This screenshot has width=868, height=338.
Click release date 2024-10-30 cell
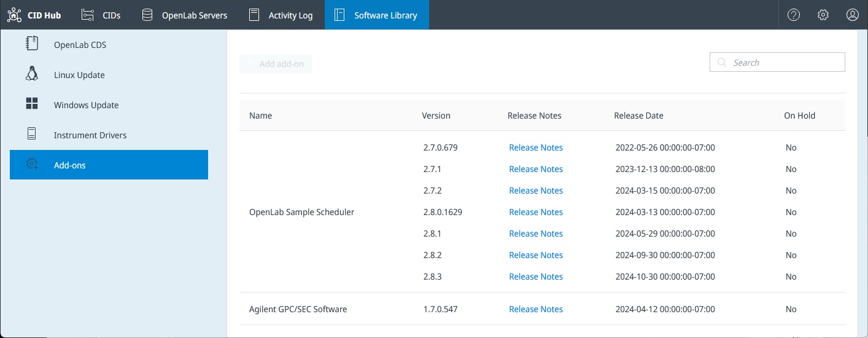[x=665, y=277]
